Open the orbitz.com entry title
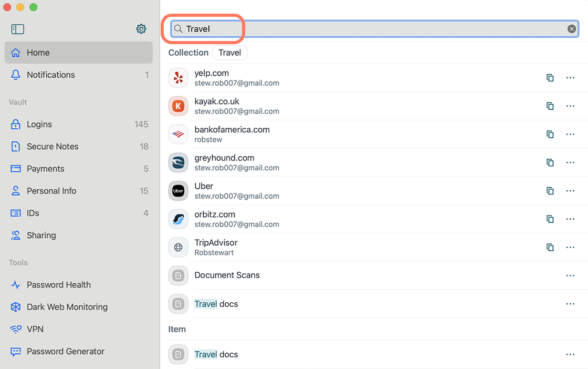This screenshot has width=588, height=369. coord(215,214)
